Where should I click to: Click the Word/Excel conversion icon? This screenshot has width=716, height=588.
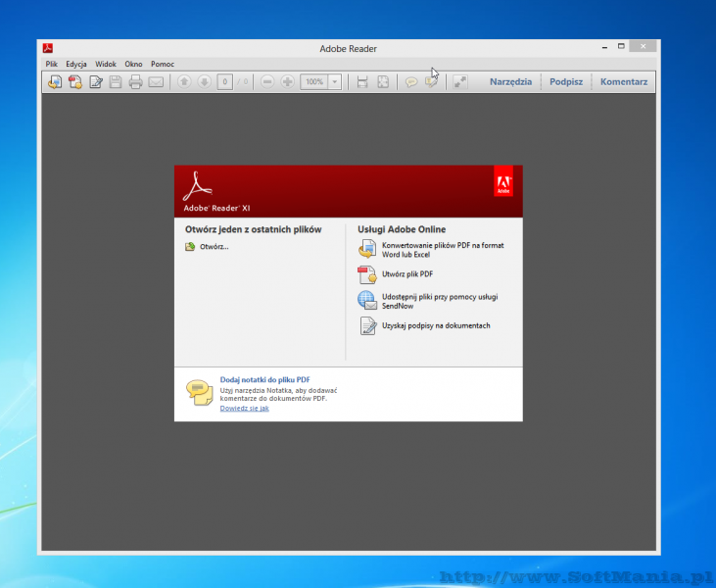point(367,250)
